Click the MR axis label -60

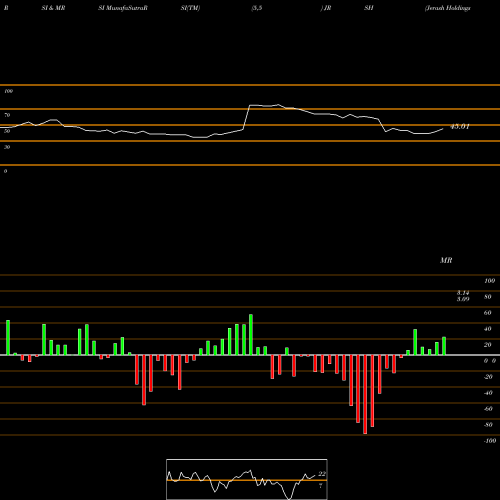click(x=488, y=409)
